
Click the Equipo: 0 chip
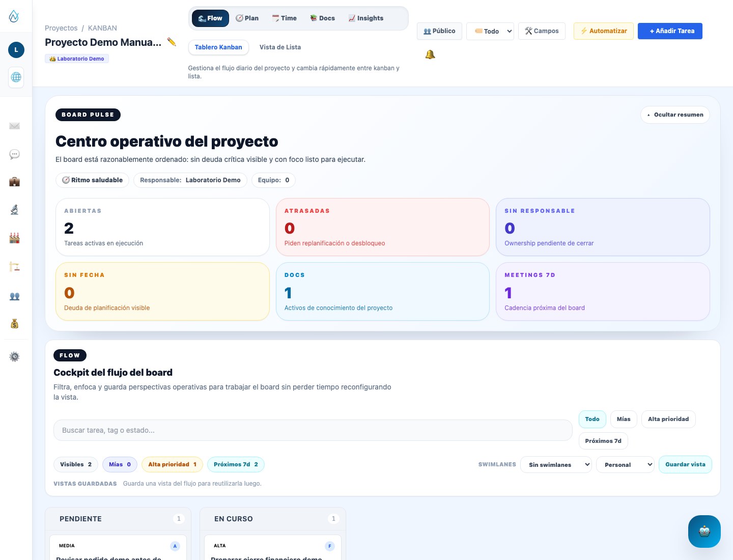[273, 180]
